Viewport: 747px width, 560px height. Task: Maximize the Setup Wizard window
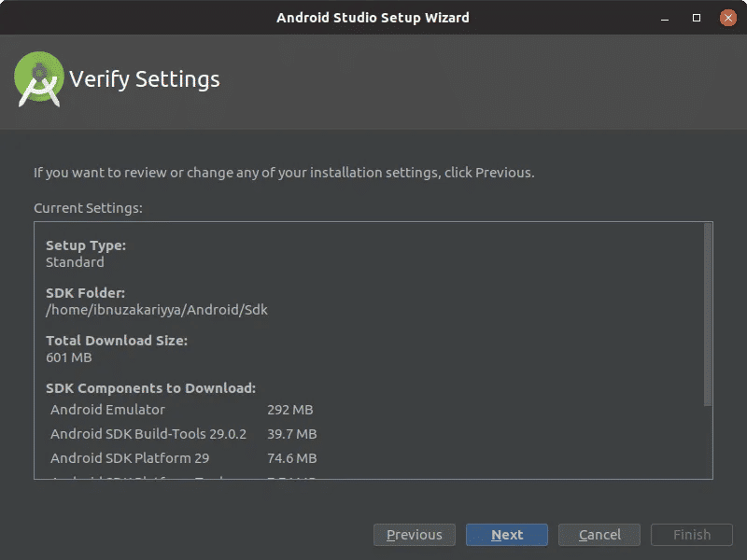(697, 18)
